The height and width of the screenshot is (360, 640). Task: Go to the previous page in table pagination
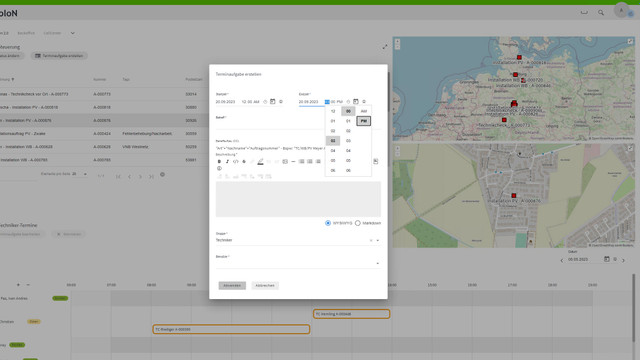(x=129, y=176)
